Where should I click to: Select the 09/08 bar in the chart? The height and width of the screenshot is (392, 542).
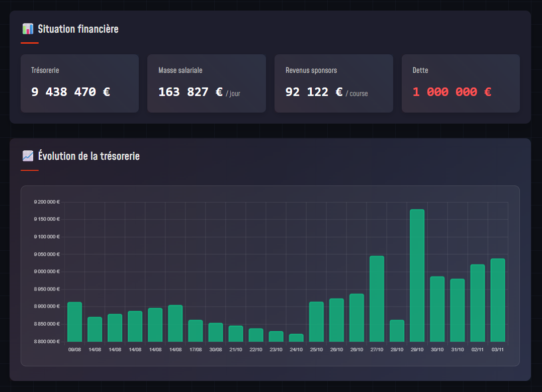tap(74, 322)
